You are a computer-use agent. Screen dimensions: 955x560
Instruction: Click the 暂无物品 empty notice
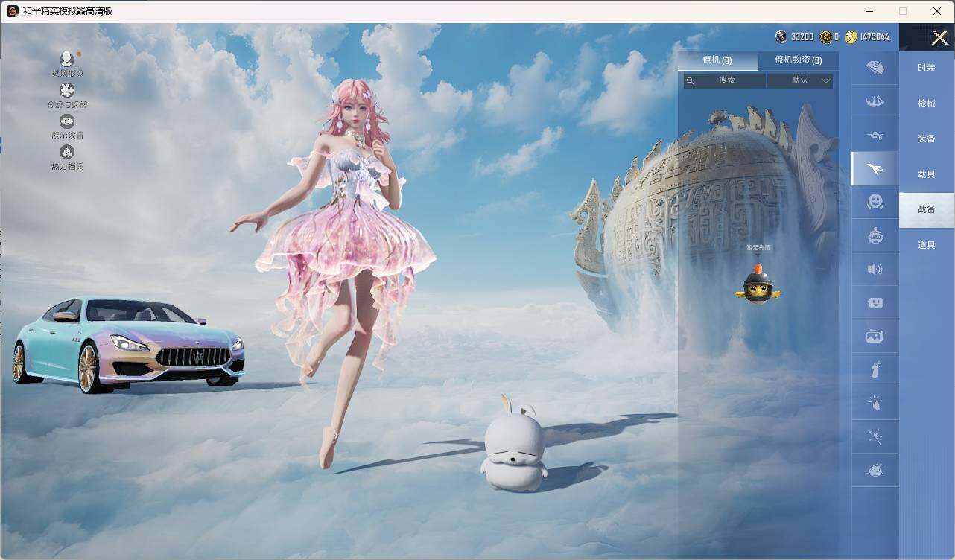758,247
